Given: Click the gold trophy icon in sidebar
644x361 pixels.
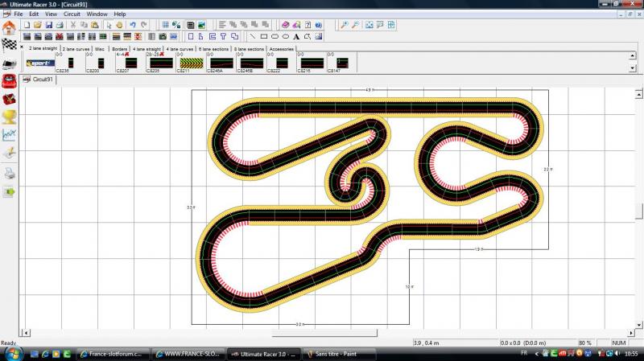Looking at the screenshot, I should [x=9, y=117].
